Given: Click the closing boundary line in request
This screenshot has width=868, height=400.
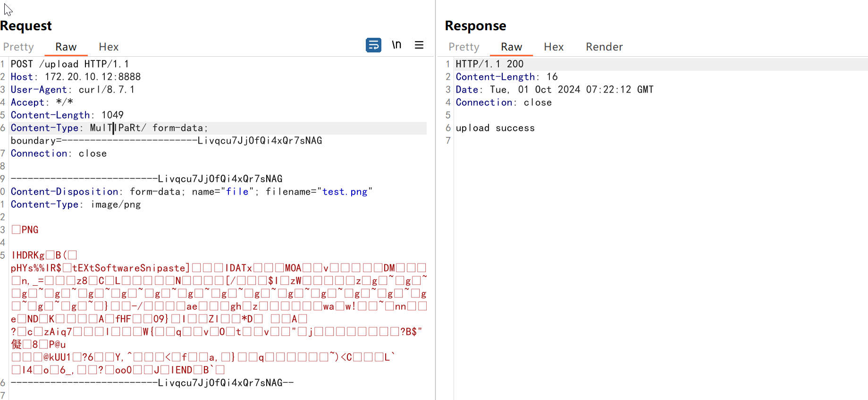Looking at the screenshot, I should point(152,383).
